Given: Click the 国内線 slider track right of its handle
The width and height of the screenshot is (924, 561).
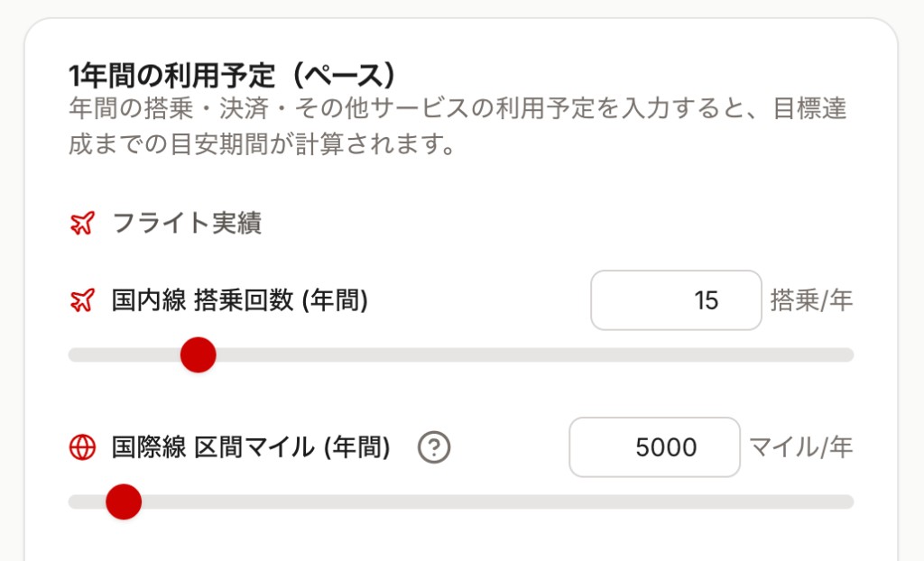Looking at the screenshot, I should pyautogui.click(x=523, y=354).
